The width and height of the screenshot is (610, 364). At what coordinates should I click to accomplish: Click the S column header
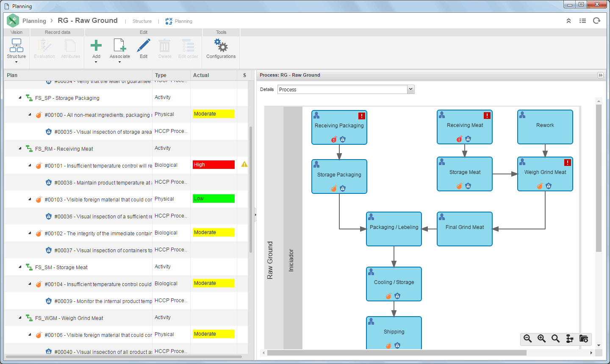coord(244,75)
